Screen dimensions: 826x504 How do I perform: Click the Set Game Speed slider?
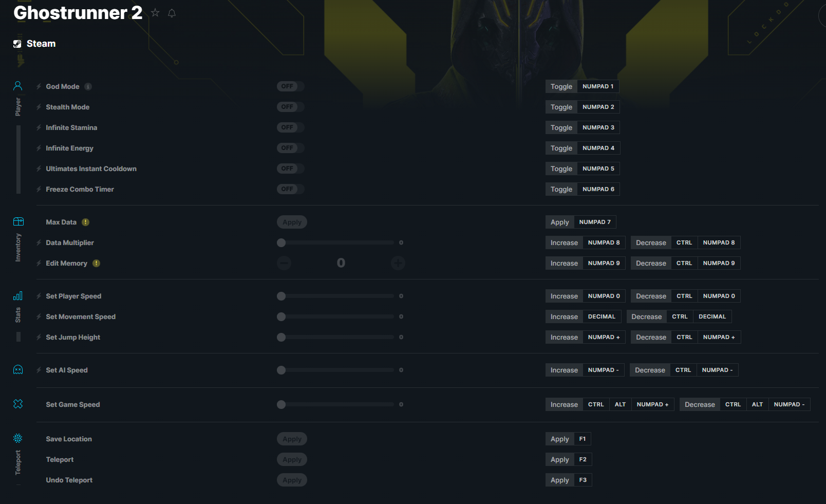coord(335,404)
